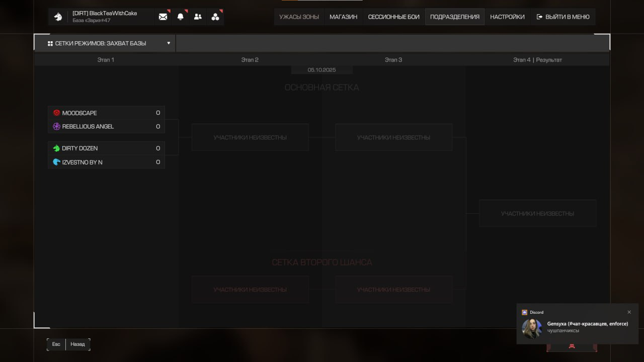644x362 pixels.
Task: Click the green DIRTY DOZEN team logo
Action: coord(56,148)
